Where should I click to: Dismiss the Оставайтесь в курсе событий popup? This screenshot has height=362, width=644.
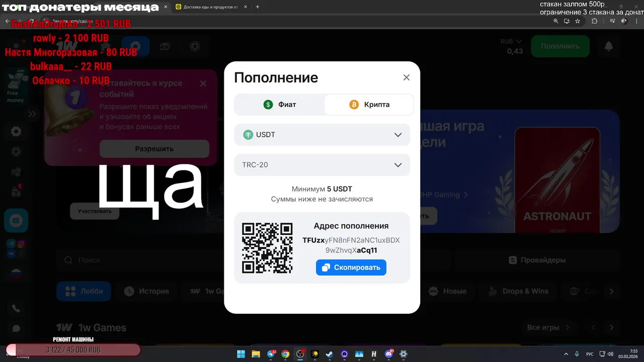(203, 83)
